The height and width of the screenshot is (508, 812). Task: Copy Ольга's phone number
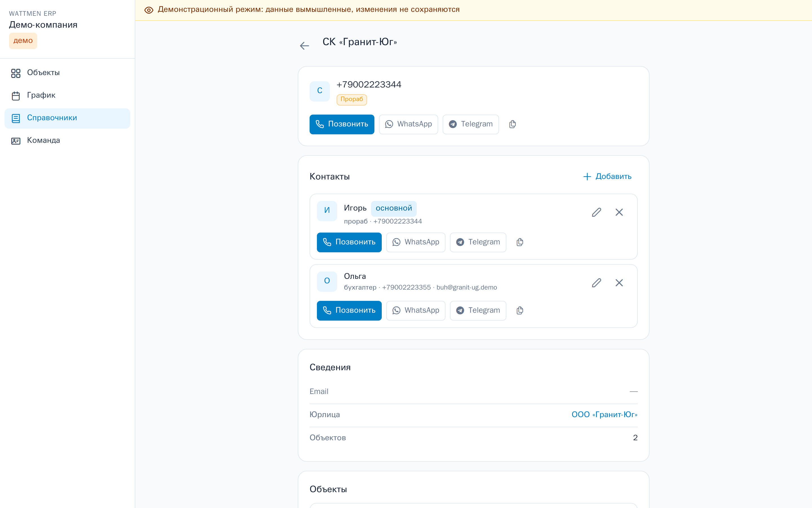pos(520,310)
